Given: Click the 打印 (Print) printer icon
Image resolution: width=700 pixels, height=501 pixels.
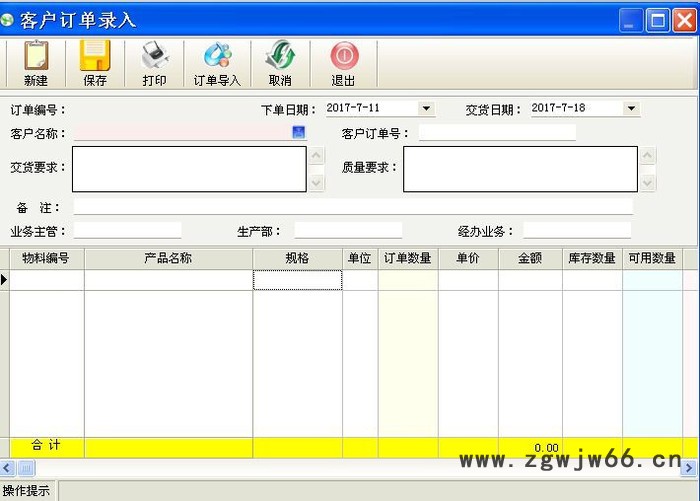Looking at the screenshot, I should pyautogui.click(x=154, y=55).
